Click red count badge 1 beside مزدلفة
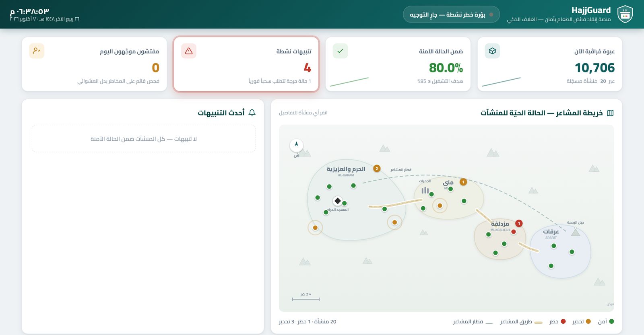The width and height of the screenshot is (644, 335). pos(519,223)
